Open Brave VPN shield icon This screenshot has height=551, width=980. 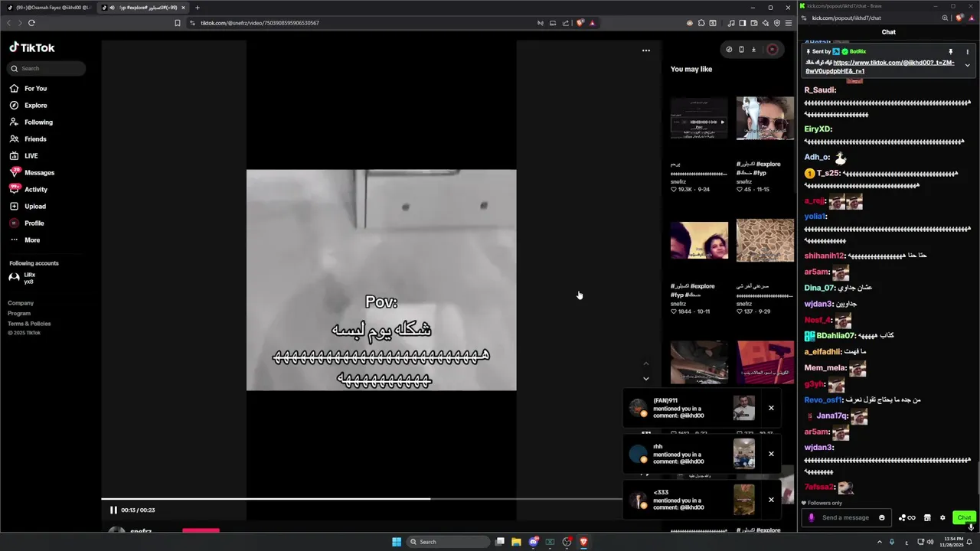(x=777, y=23)
